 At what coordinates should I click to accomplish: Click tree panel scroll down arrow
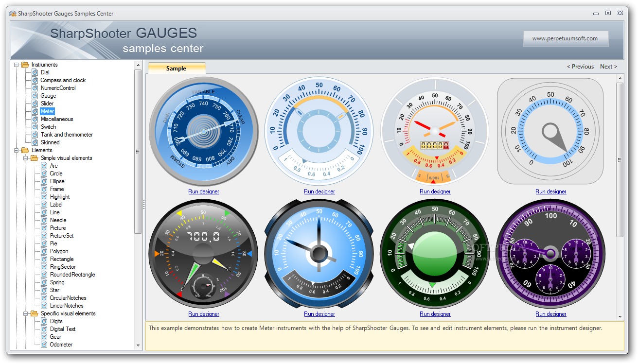[x=138, y=346]
